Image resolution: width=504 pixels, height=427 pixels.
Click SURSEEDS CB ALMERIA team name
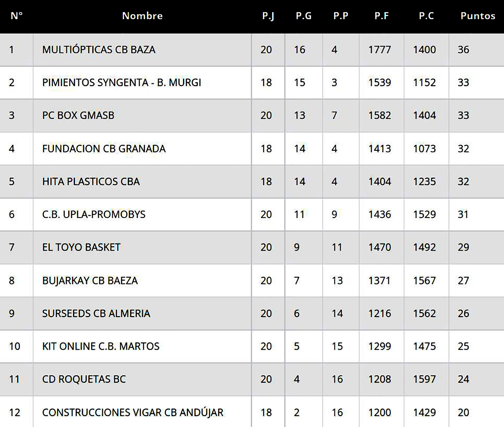click(x=96, y=313)
